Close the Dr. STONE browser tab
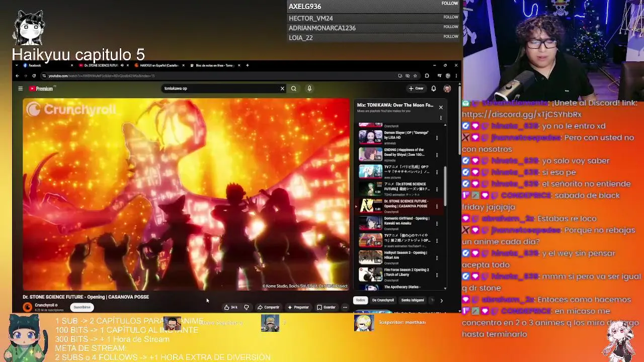The image size is (644, 362). coord(127,65)
